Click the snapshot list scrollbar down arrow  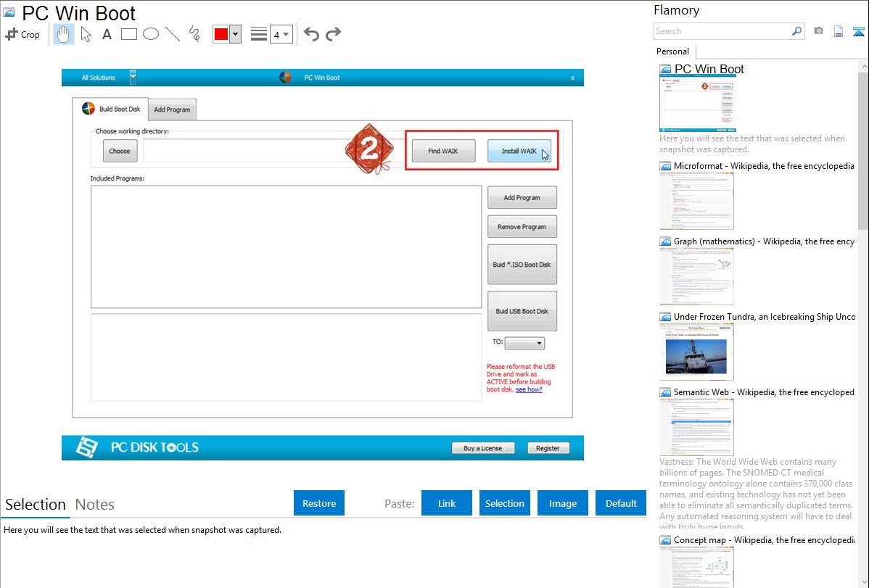pos(863,582)
